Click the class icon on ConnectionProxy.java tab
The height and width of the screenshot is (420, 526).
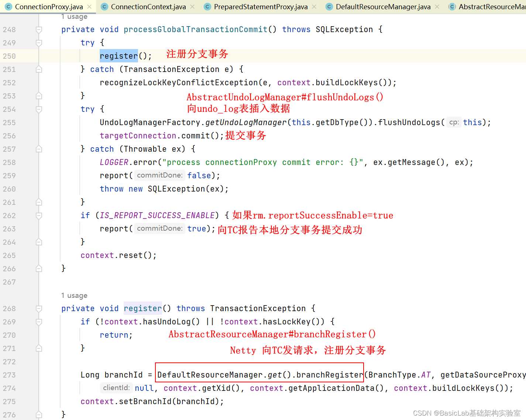(8, 7)
